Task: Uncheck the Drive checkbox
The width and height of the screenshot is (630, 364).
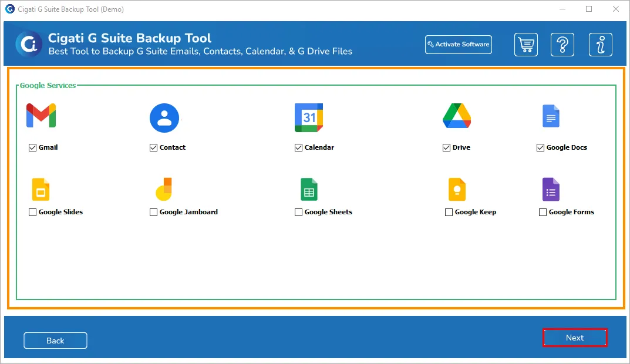Action: (x=446, y=147)
